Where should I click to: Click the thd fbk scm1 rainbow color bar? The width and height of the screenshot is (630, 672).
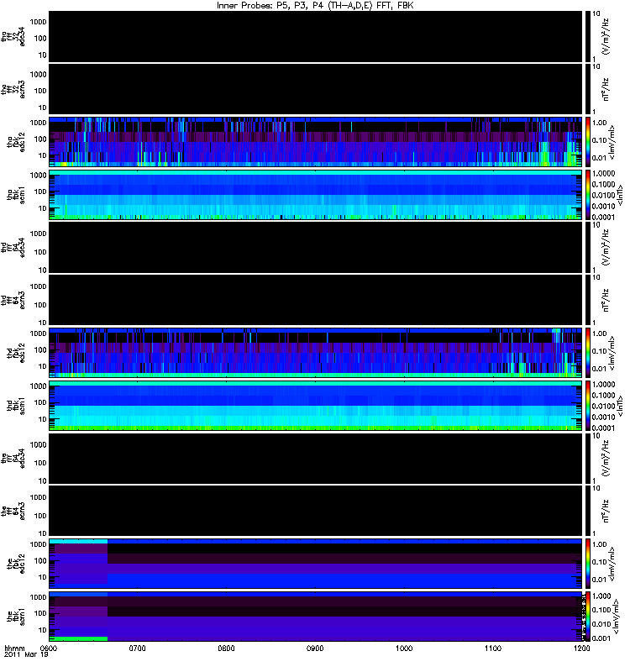point(588,406)
